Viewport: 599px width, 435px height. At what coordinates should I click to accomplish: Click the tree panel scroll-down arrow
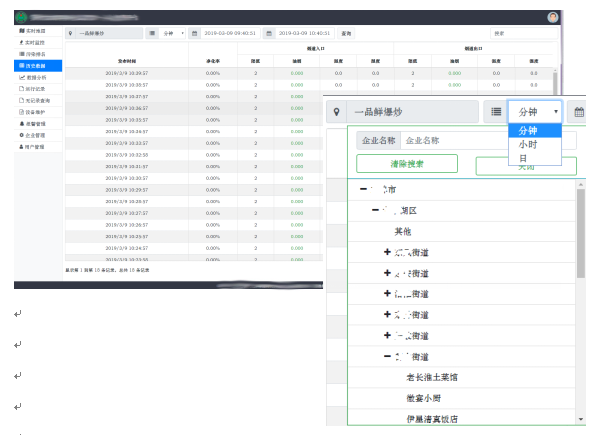tap(581, 419)
